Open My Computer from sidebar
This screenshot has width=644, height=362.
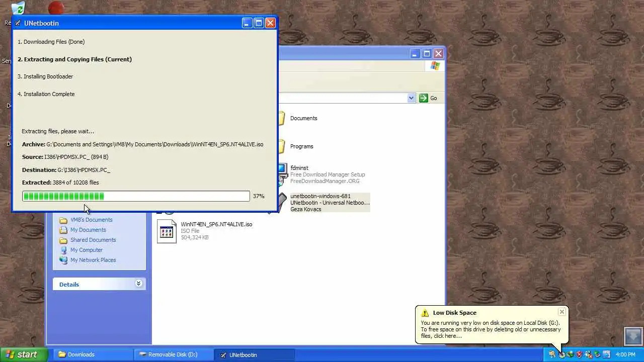(87, 250)
